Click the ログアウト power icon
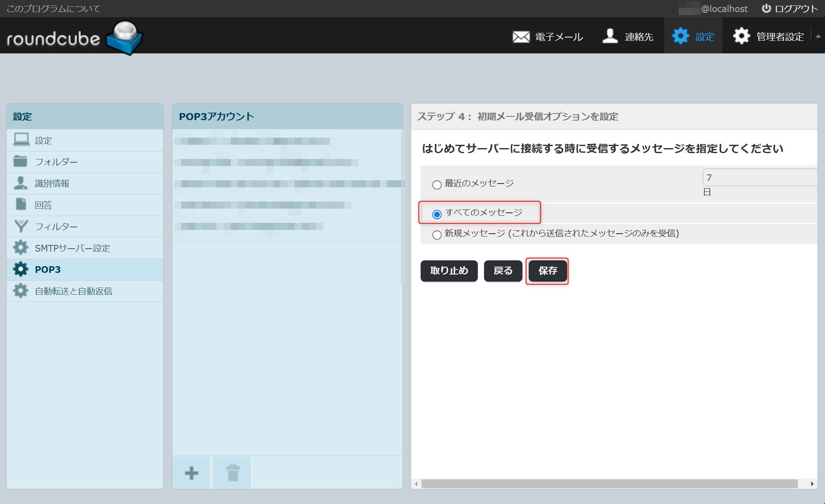 pos(766,9)
